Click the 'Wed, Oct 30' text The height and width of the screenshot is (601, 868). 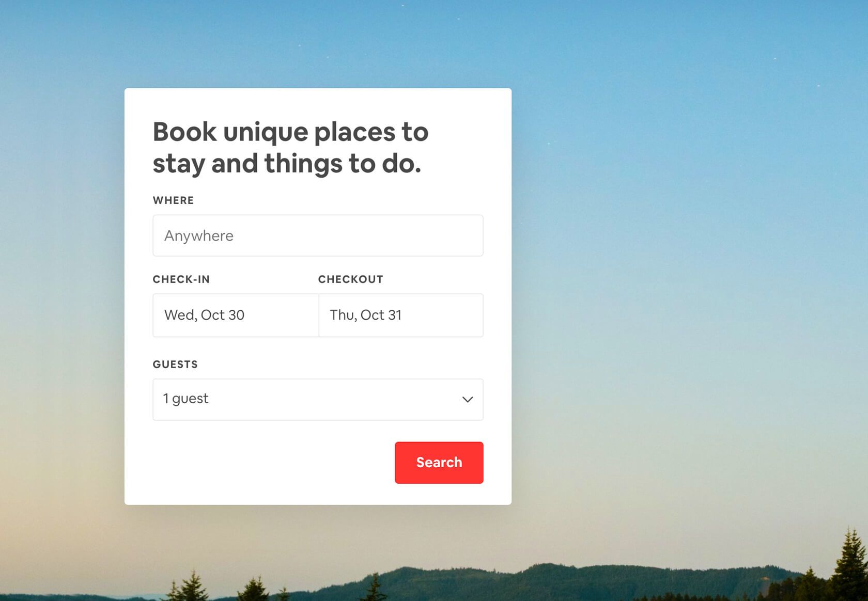pyautogui.click(x=204, y=315)
